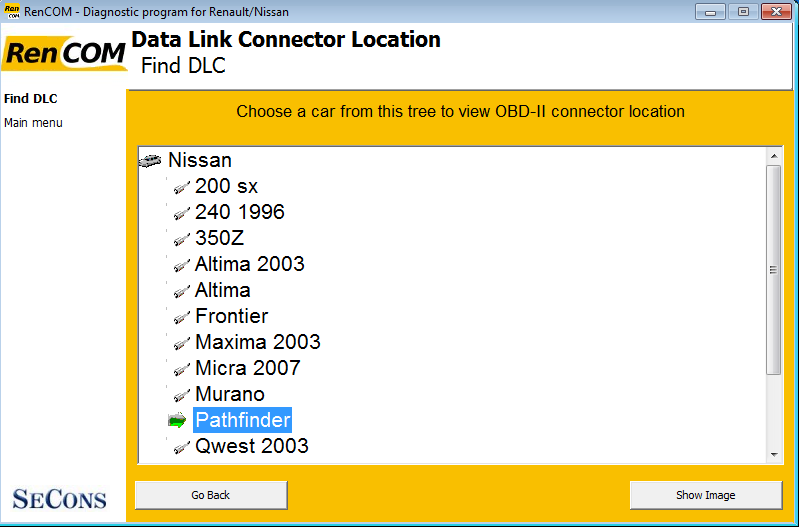Pick Frontier in the car tree
The height and width of the screenshot is (527, 799).
pyautogui.click(x=231, y=317)
